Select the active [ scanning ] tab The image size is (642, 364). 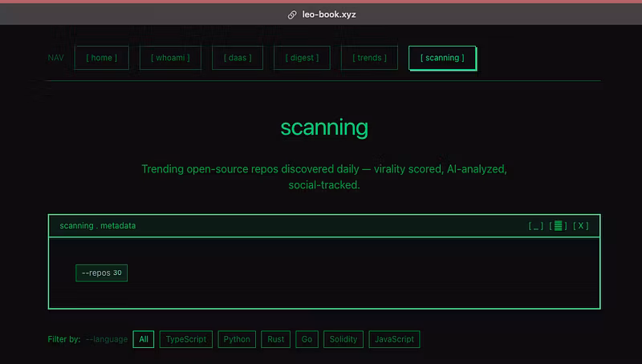(442, 58)
